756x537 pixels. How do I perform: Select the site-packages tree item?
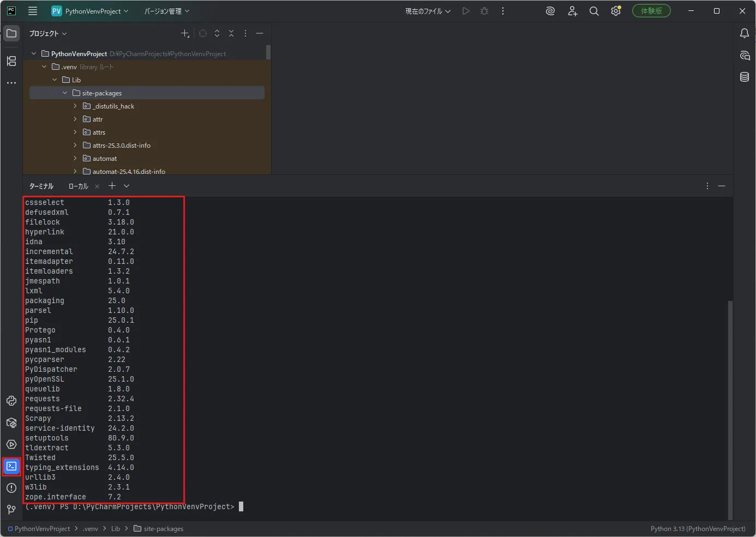click(x=147, y=93)
